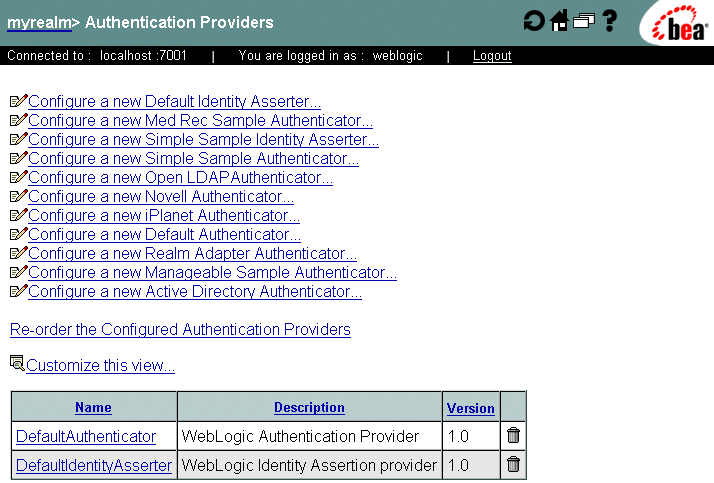Viewport: 714px width, 483px height.
Task: Click the 'weblogic' username text
Action: click(398, 56)
